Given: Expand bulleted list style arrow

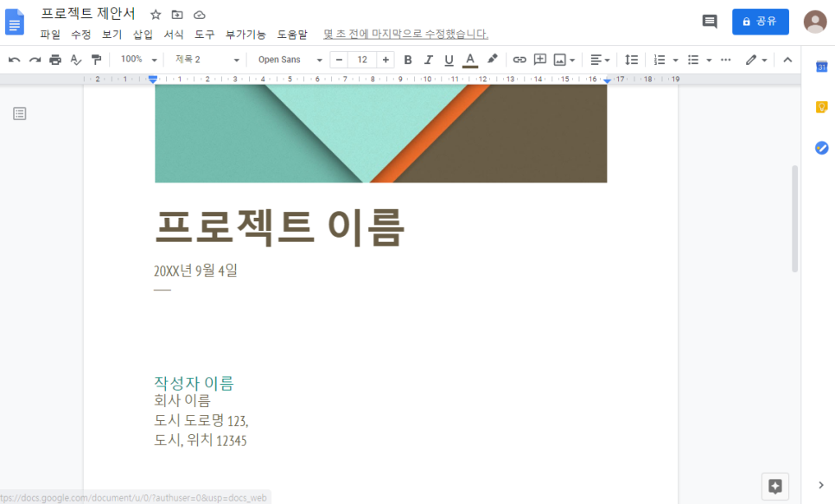Looking at the screenshot, I should (x=709, y=61).
